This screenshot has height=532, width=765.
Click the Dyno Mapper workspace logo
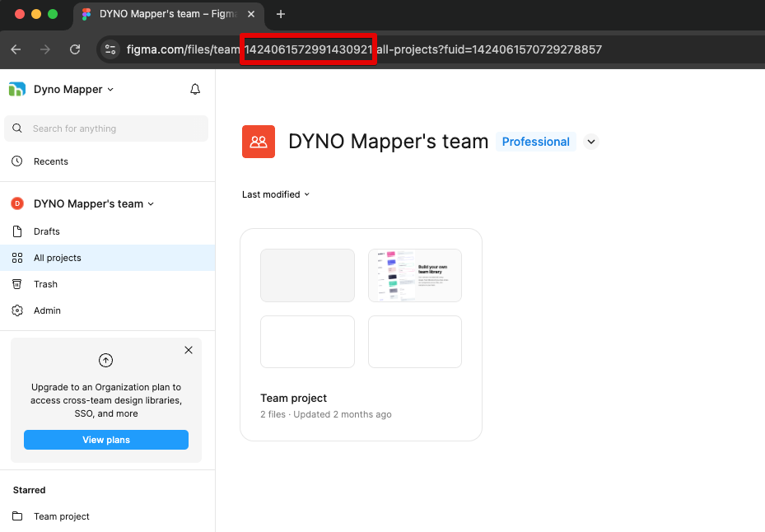[x=17, y=89]
